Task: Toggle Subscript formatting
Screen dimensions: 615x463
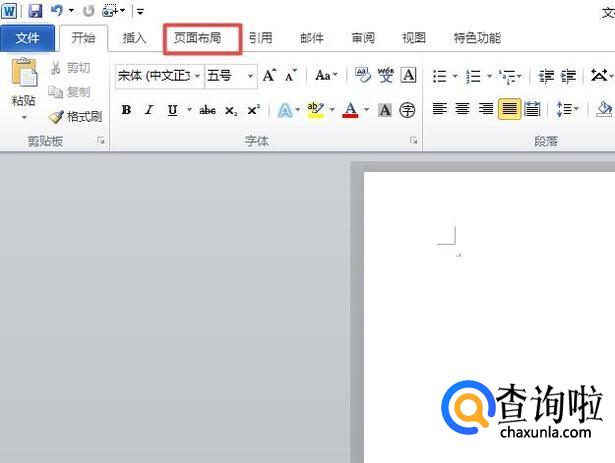Action: tap(231, 111)
